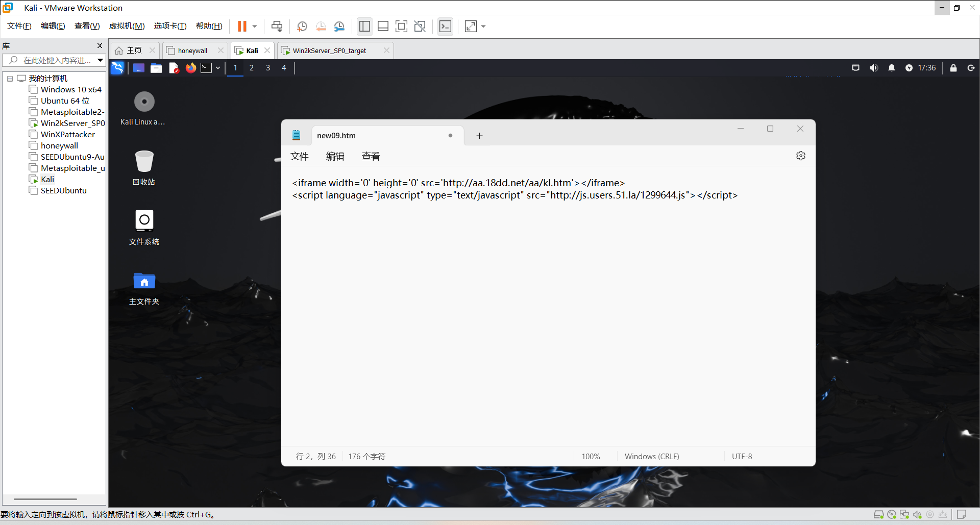Open the VMware 文件(F) menu

pyautogui.click(x=19, y=26)
